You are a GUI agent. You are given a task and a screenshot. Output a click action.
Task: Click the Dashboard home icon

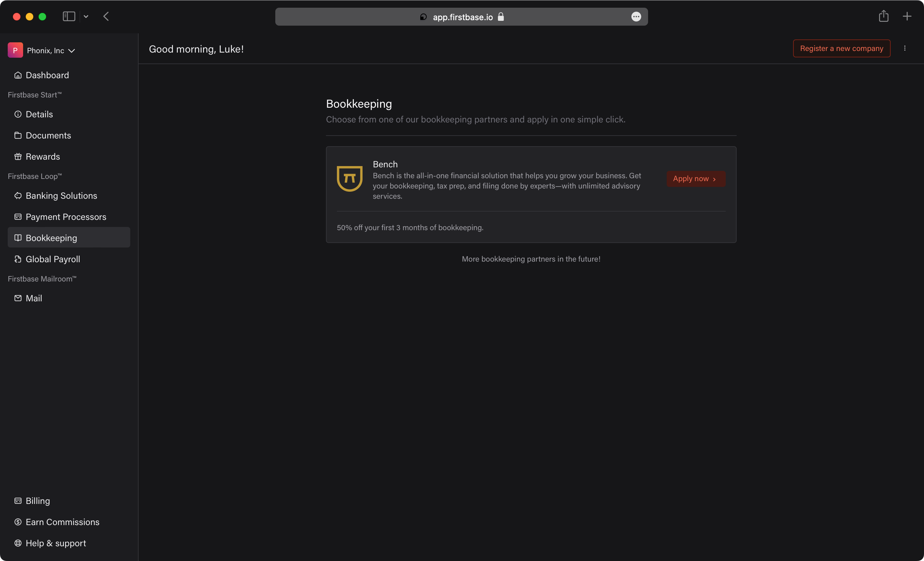[18, 75]
